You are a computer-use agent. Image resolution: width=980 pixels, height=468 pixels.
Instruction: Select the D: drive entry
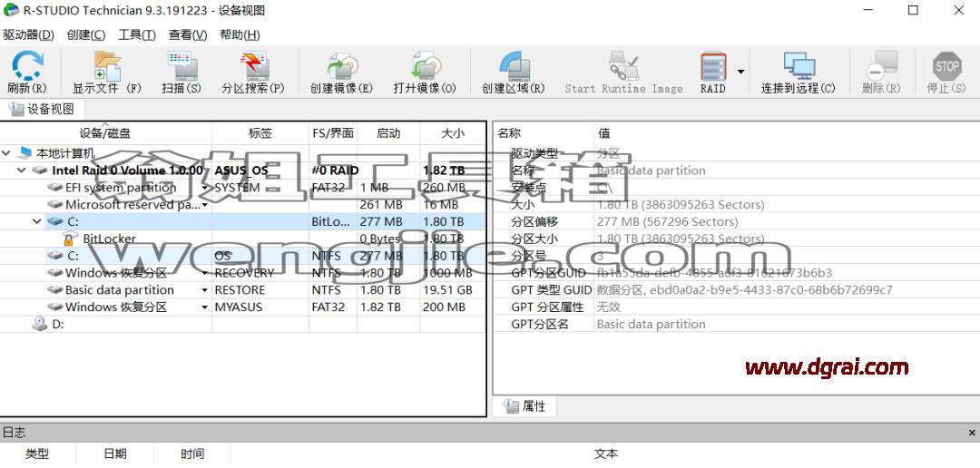243,324
